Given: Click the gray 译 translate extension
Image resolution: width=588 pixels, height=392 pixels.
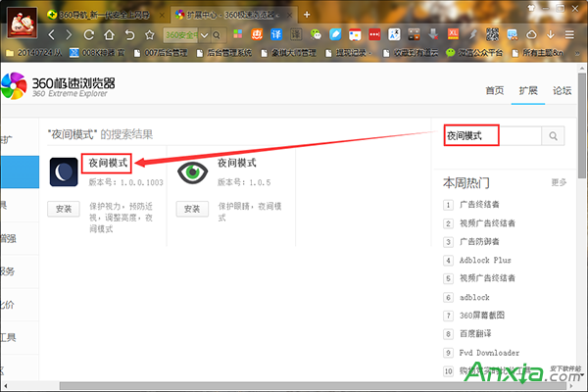Looking at the screenshot, I should click(x=296, y=34).
